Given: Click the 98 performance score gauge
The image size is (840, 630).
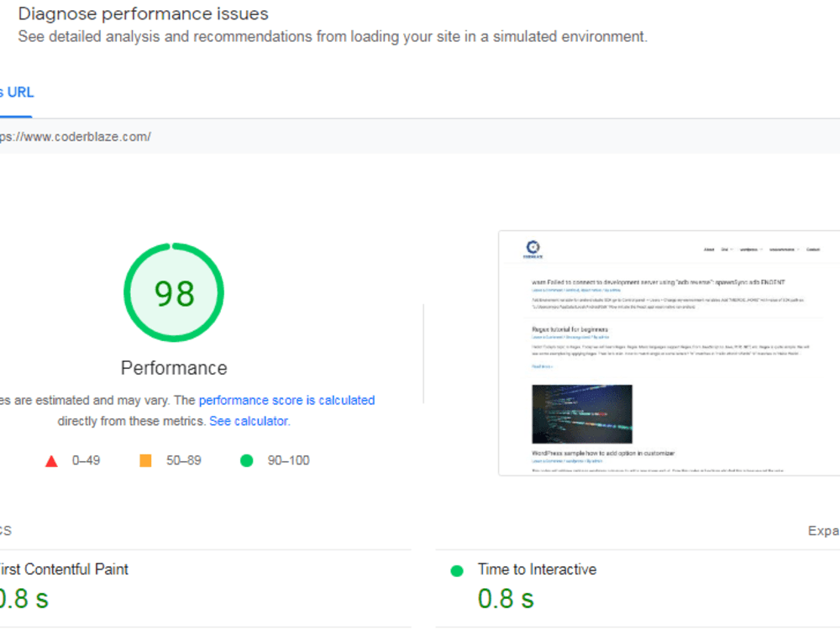Looking at the screenshot, I should click(174, 292).
